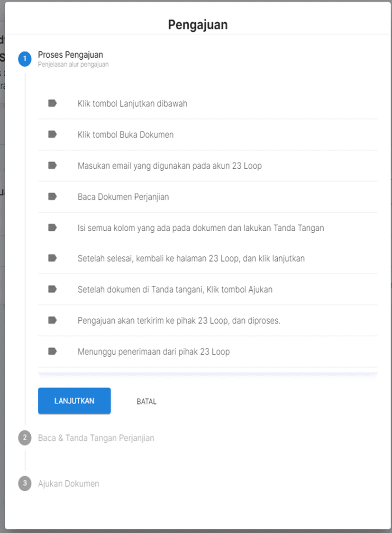
Task: Click the icon next to 'Pengajuan akan terkirim' step
Action: click(x=52, y=320)
